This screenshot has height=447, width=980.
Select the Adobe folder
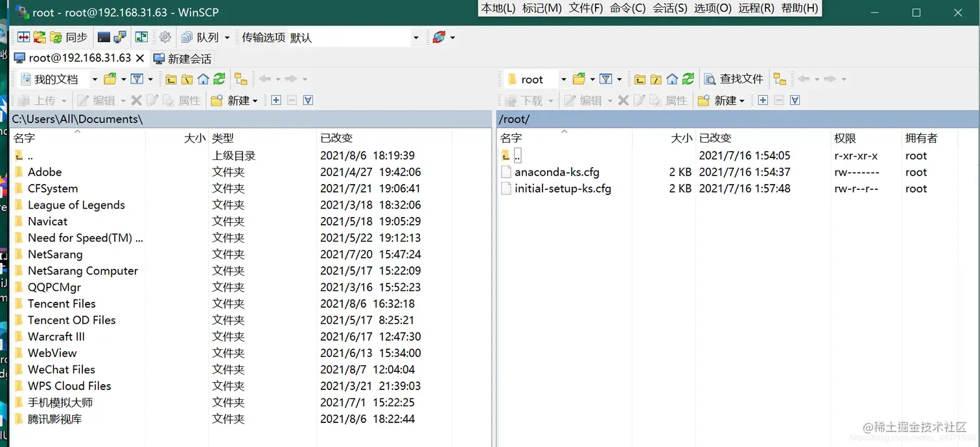click(x=45, y=172)
